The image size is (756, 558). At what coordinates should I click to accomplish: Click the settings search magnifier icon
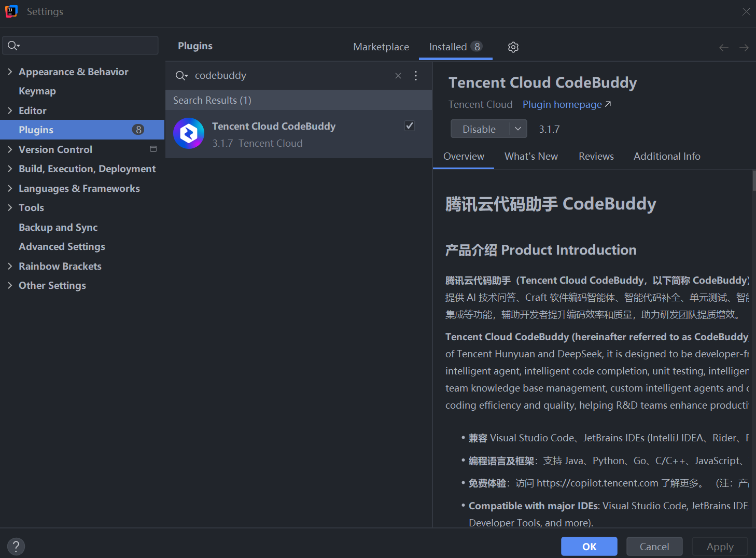tap(13, 46)
